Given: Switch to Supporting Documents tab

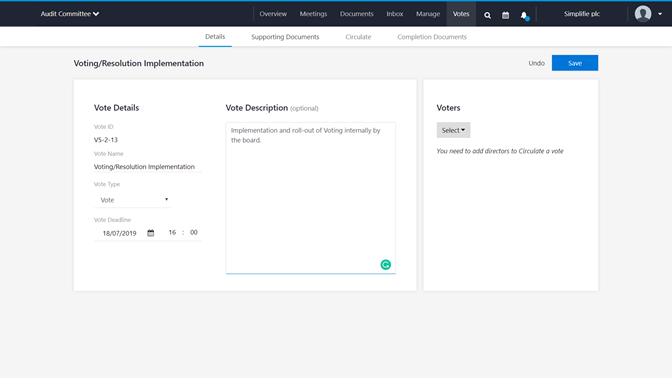Looking at the screenshot, I should [285, 37].
